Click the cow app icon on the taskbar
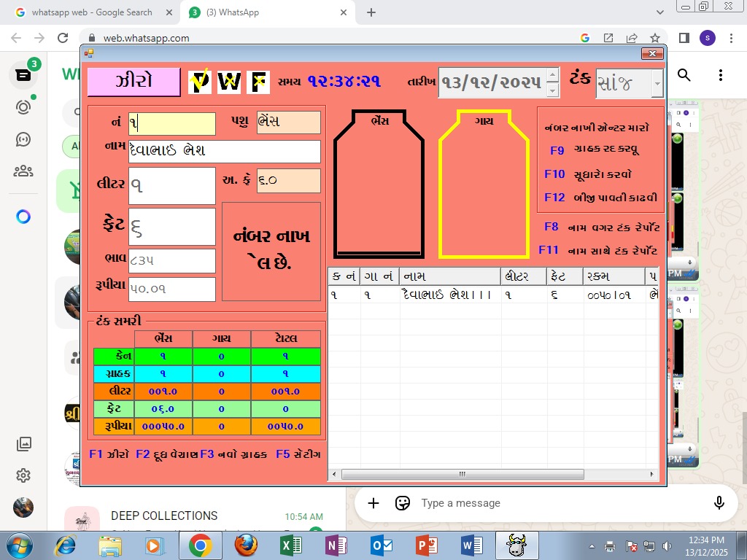 [x=516, y=544]
